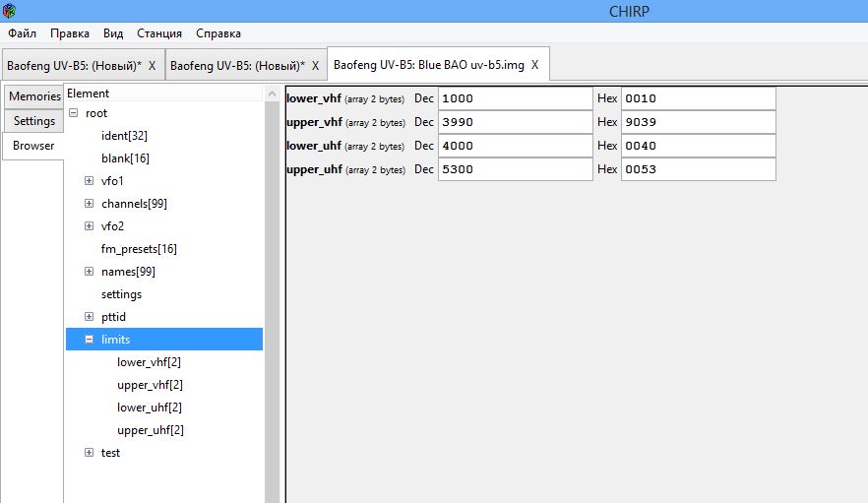Close the first Baofeng UV-B5 (Новый) tab
868x503 pixels.
point(153,65)
